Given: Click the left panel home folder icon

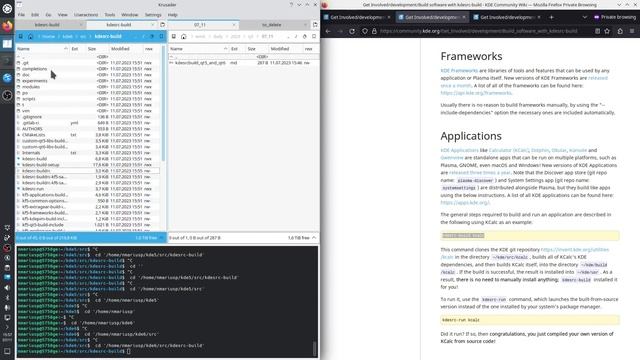Looking at the screenshot, I should 30,36.
